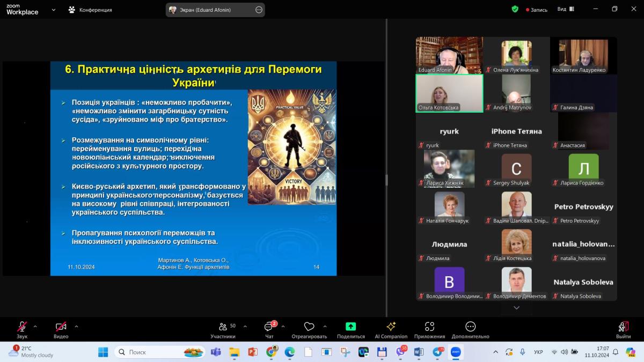644x362 pixels.
Task: Open the Chat panel
Action: tap(269, 327)
